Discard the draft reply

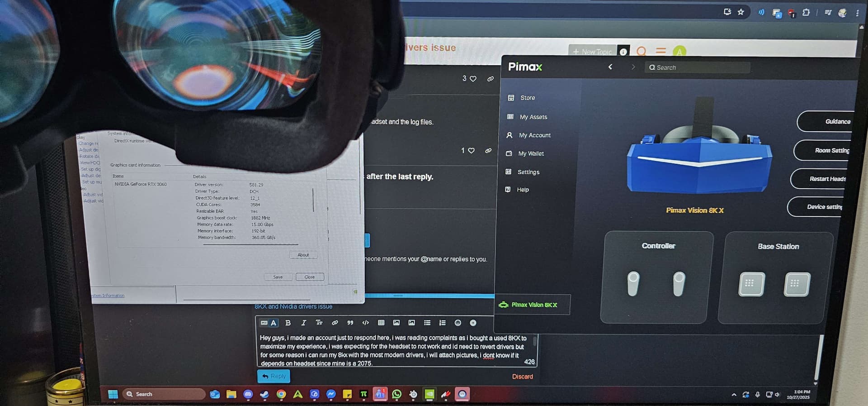click(x=522, y=377)
